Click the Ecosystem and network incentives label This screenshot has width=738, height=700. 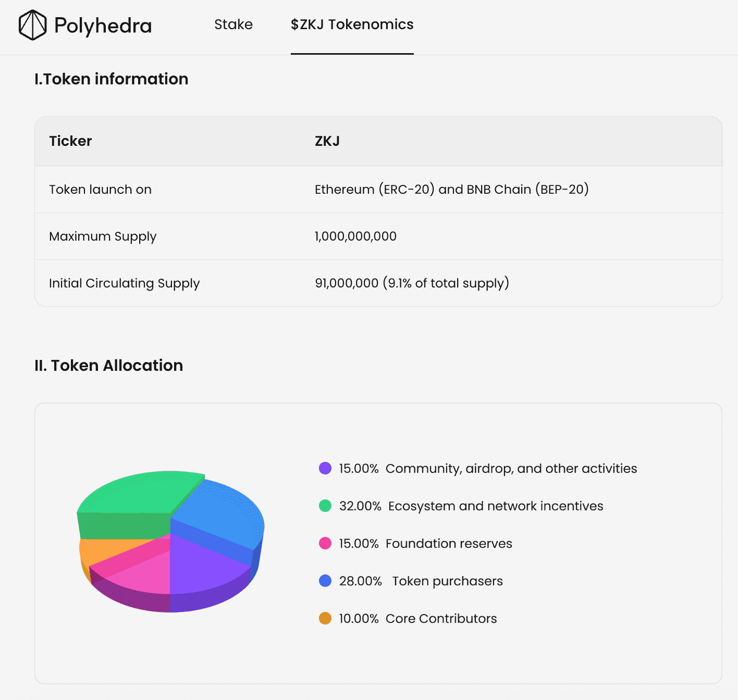[x=496, y=506]
